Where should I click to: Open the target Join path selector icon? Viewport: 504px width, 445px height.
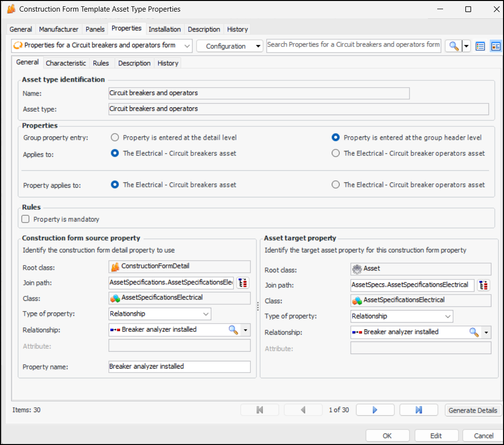coord(483,285)
